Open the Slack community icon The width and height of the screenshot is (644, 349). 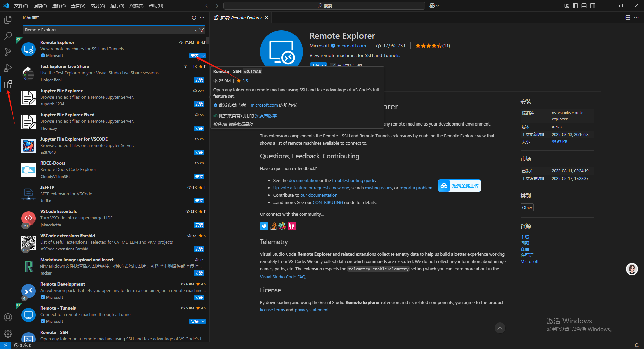coord(282,226)
